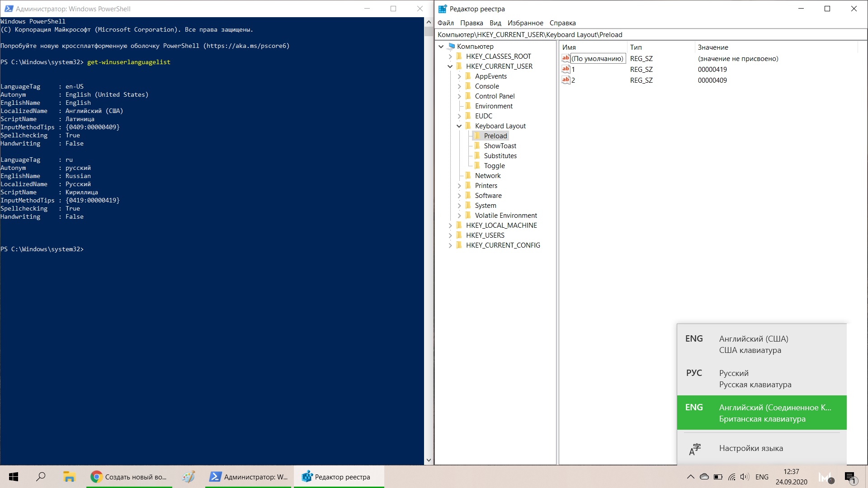
Task: Click the PowerShell window title icon
Action: [9, 9]
